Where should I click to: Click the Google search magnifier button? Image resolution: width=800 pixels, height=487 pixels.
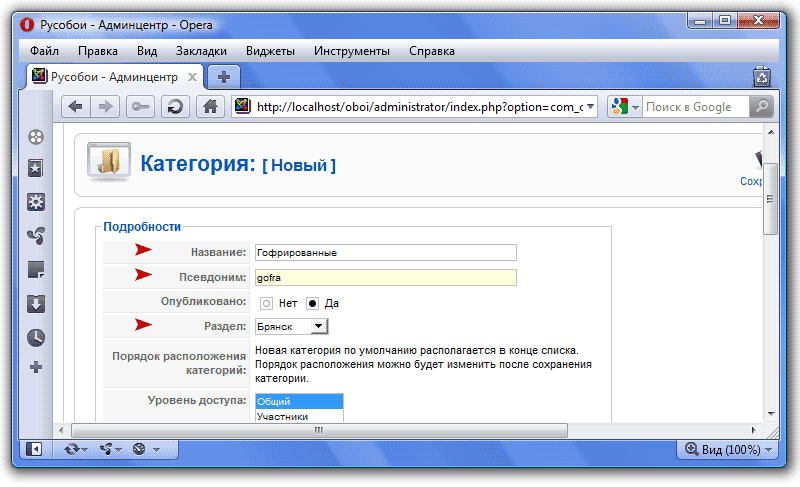click(761, 107)
